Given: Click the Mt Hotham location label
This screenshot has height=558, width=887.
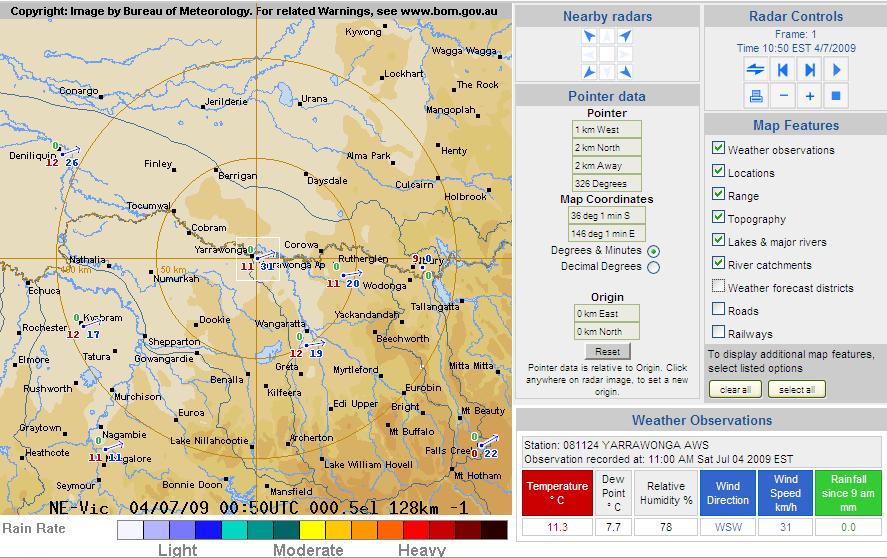Looking at the screenshot, I should coord(477,475).
